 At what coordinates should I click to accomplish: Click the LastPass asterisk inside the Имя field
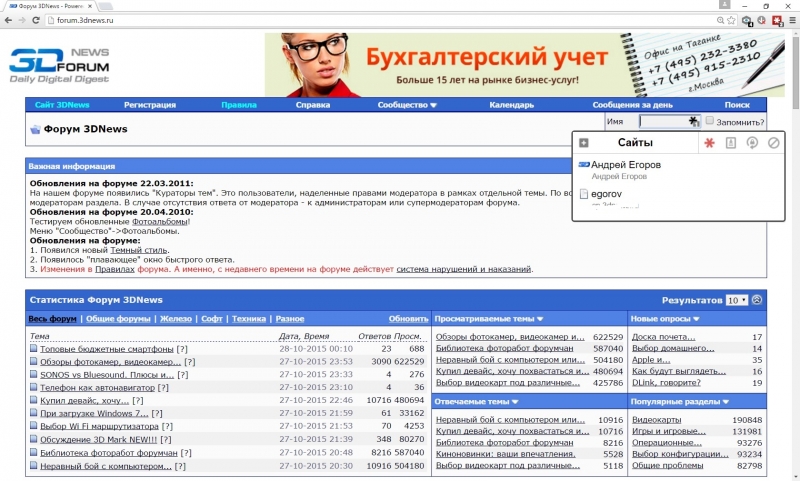(x=693, y=121)
